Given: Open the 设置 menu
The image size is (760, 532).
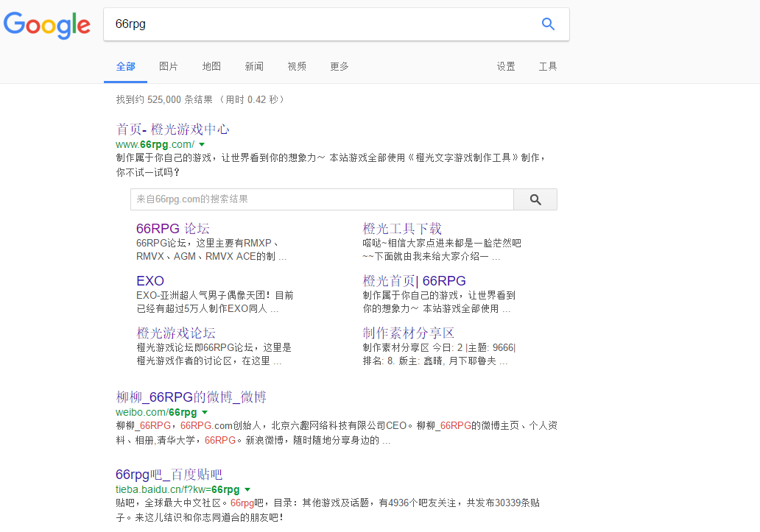Looking at the screenshot, I should [505, 67].
